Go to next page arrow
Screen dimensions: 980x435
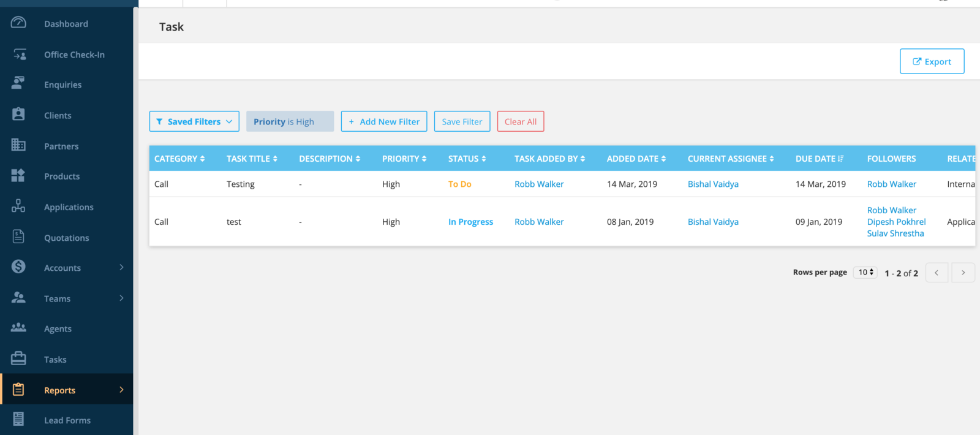click(963, 273)
